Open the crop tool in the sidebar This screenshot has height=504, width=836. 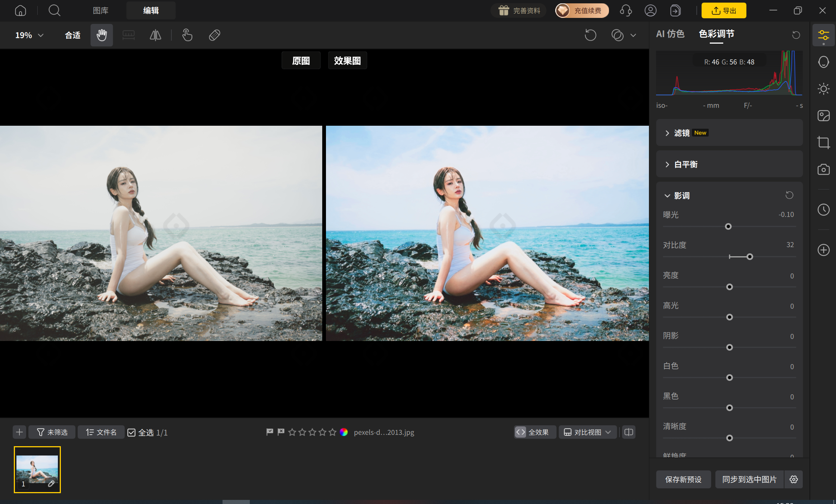[823, 143]
